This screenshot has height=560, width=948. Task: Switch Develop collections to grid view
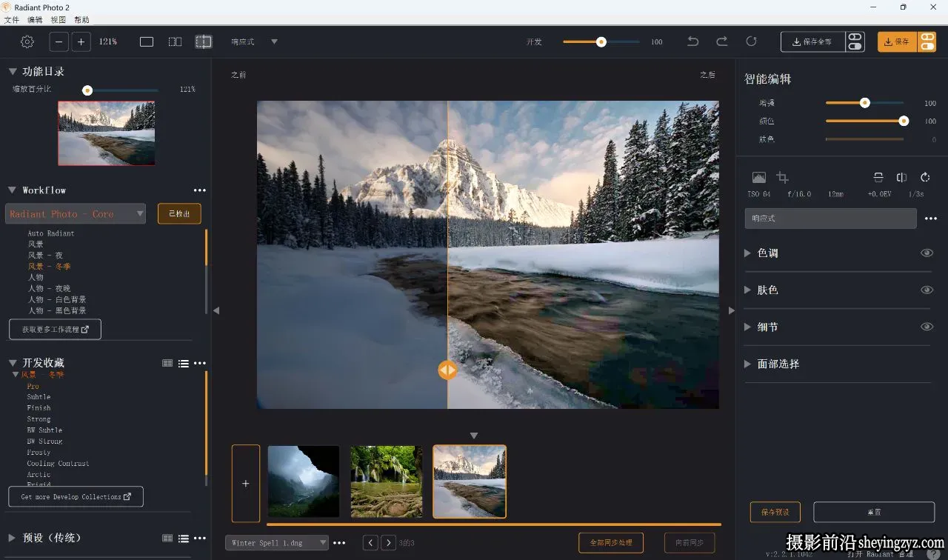(x=167, y=363)
